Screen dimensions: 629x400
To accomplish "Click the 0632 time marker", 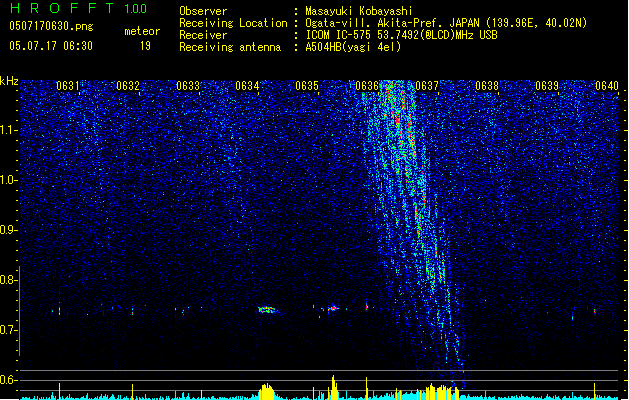I will (x=128, y=86).
